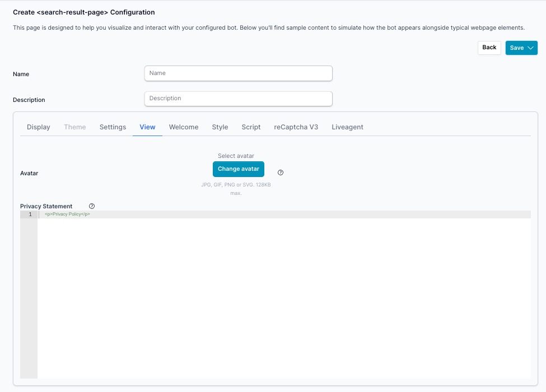The width and height of the screenshot is (546, 392).
Task: Go to the Welcome tab
Action: pyautogui.click(x=184, y=127)
